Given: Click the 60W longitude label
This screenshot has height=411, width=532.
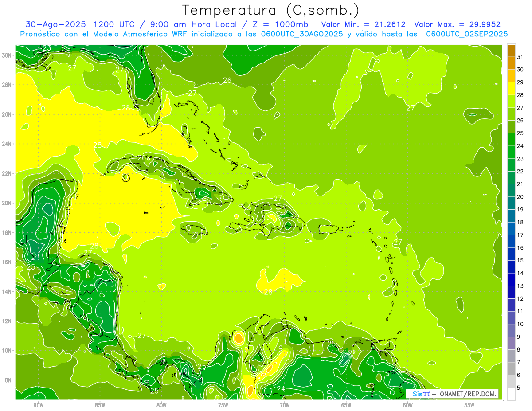Looking at the screenshot, I should click(x=408, y=405).
